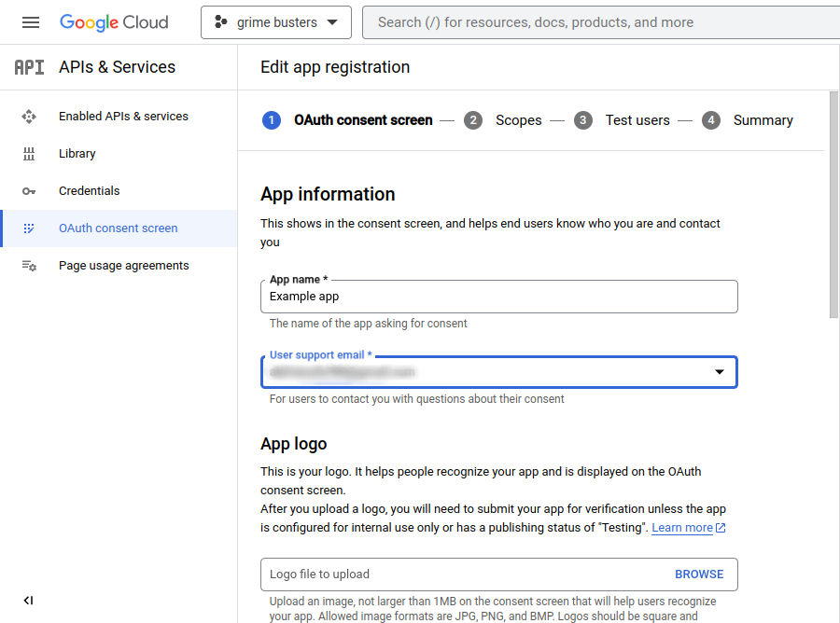This screenshot has height=623, width=840.
Task: Open the grime busters project selector
Action: pyautogui.click(x=276, y=22)
